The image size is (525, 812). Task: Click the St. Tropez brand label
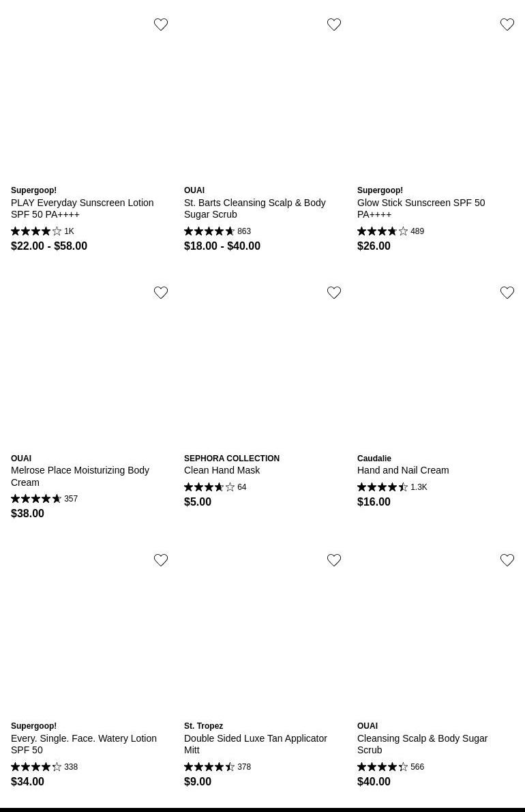click(203, 726)
